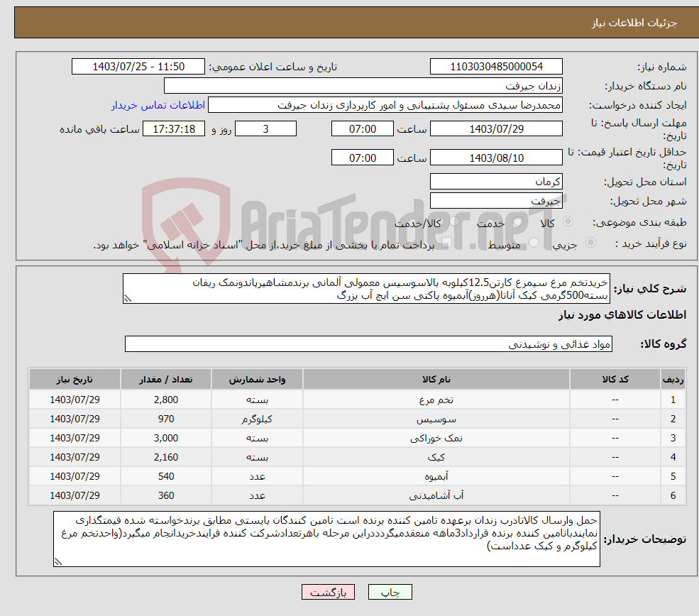Click the نام کالا column header
This screenshot has width=699, height=616.
click(436, 379)
